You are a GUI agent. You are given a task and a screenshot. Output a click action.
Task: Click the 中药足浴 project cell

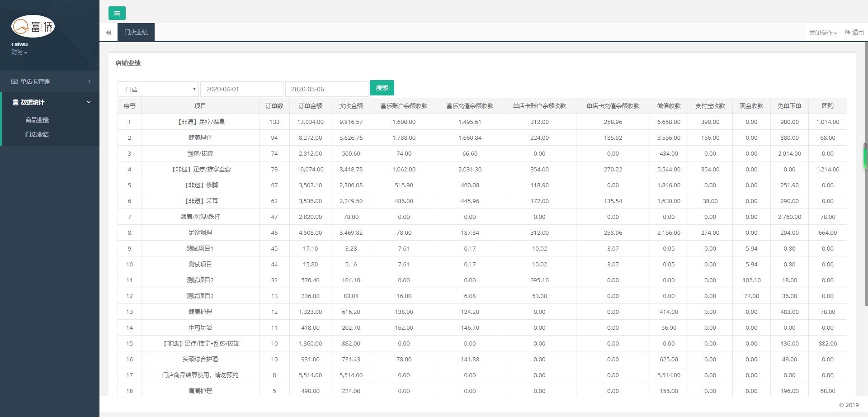click(200, 327)
